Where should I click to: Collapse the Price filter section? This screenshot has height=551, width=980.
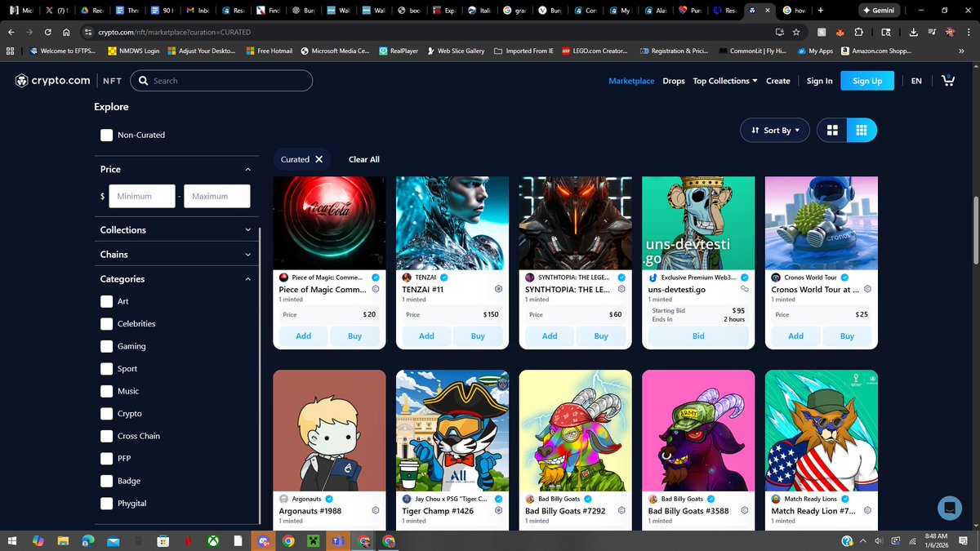click(176, 169)
